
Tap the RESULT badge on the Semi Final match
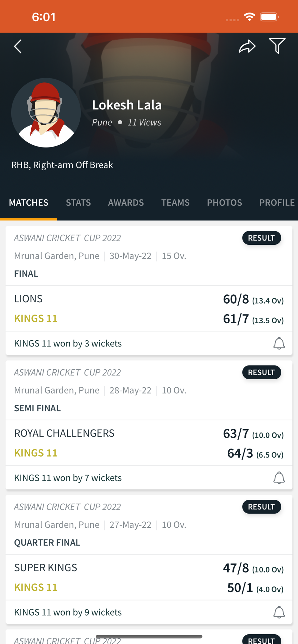coord(262,372)
